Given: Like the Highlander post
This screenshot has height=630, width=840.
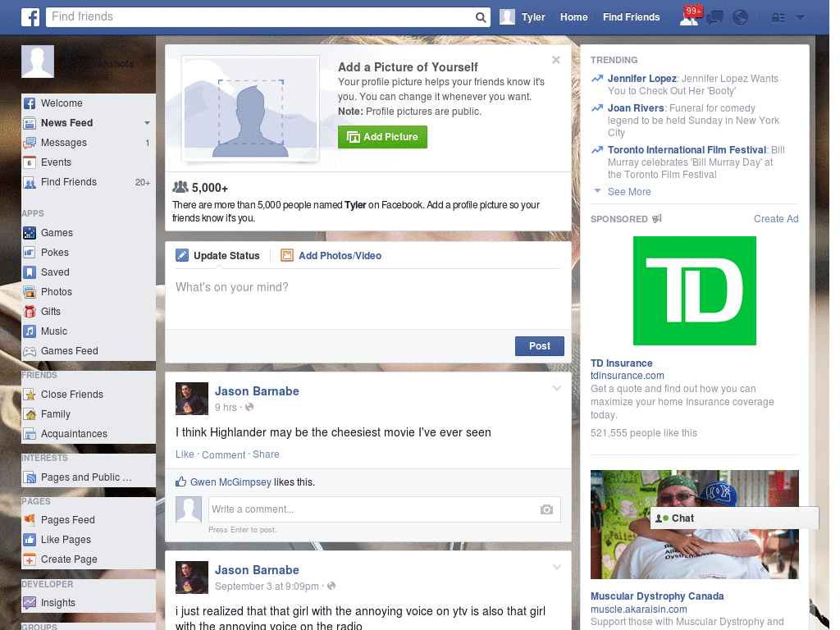Looking at the screenshot, I should [x=185, y=454].
